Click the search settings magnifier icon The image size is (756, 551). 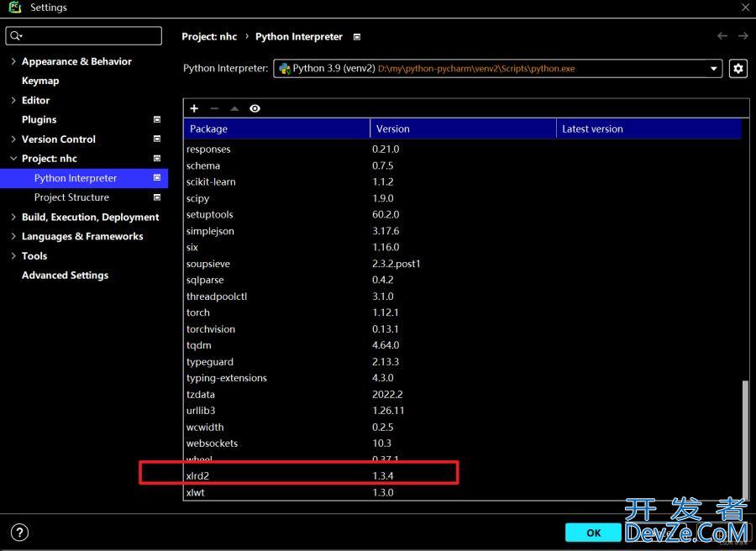pos(16,35)
